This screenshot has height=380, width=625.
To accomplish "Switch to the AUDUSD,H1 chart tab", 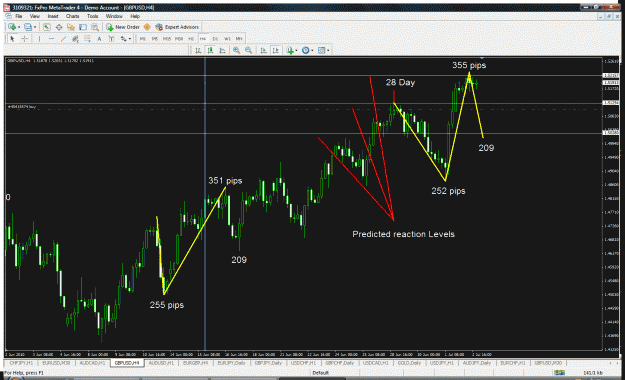I will (161, 363).
